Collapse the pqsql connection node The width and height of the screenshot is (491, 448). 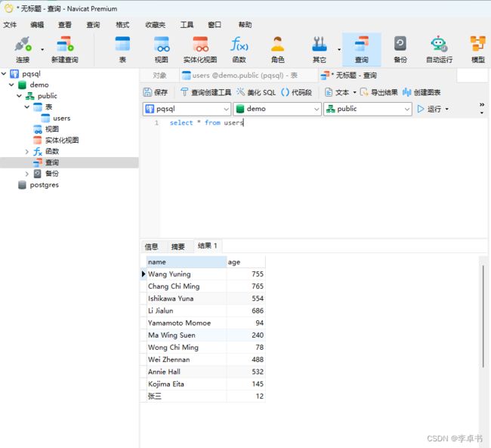click(4, 73)
